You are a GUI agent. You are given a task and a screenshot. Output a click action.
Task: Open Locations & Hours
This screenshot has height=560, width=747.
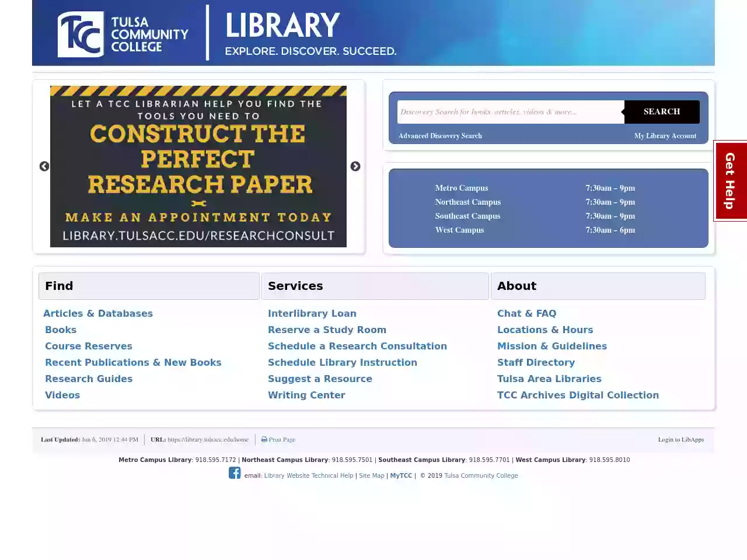coord(545,330)
